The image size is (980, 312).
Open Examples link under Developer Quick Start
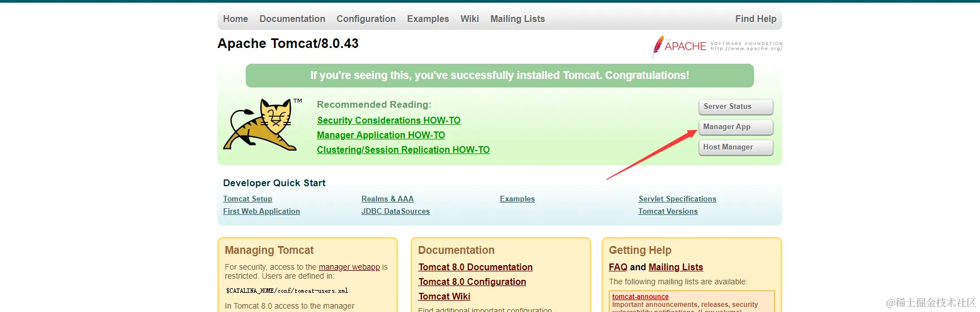click(x=517, y=199)
